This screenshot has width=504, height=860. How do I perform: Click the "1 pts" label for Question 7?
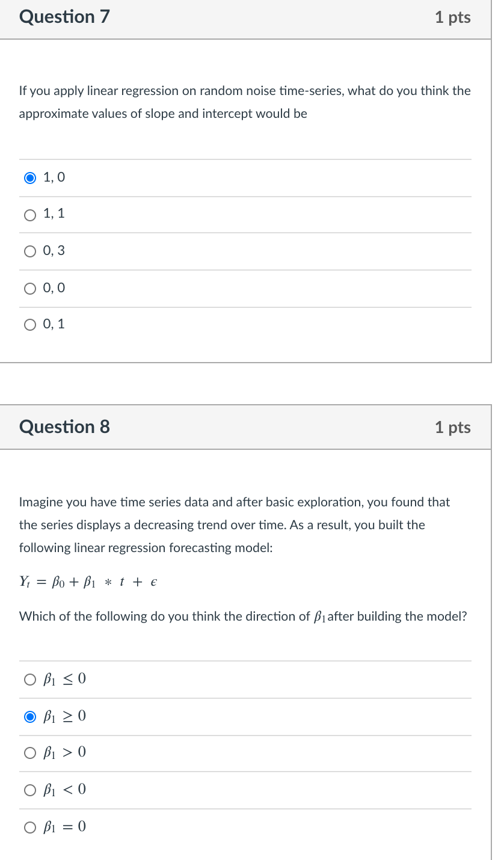(x=453, y=17)
